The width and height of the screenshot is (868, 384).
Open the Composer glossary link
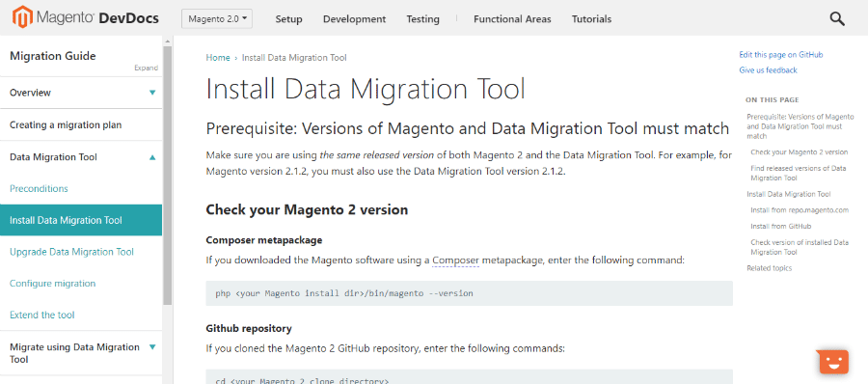(455, 260)
